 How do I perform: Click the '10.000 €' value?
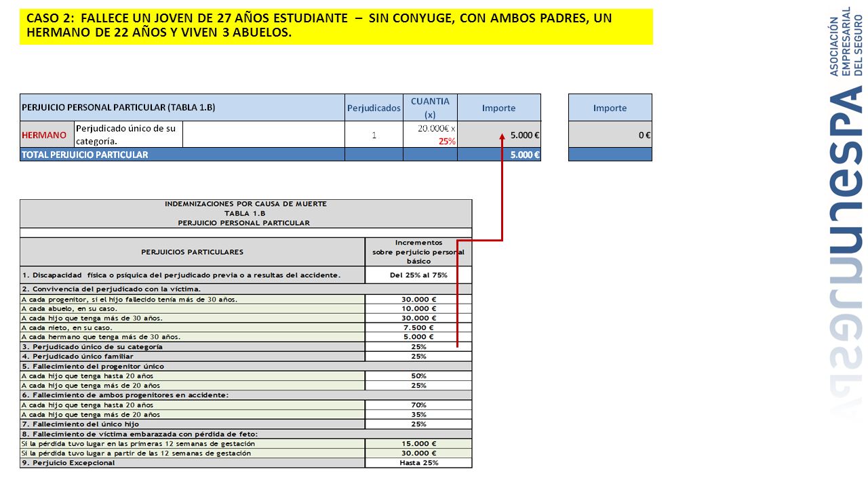(418, 308)
